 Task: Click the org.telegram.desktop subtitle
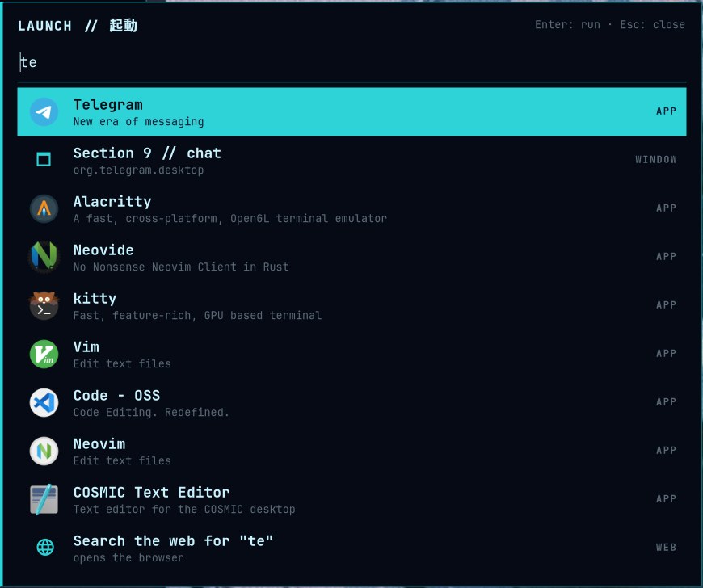point(138,170)
